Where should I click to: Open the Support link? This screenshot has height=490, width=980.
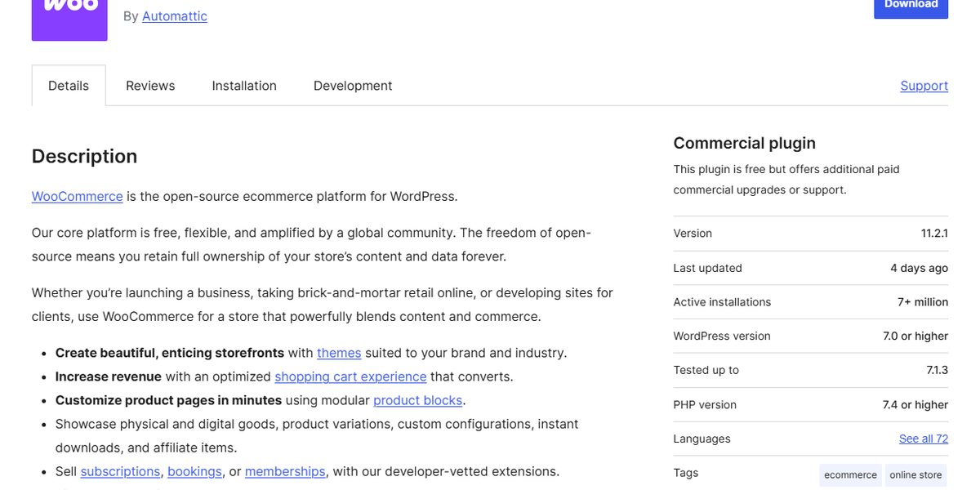tap(924, 86)
